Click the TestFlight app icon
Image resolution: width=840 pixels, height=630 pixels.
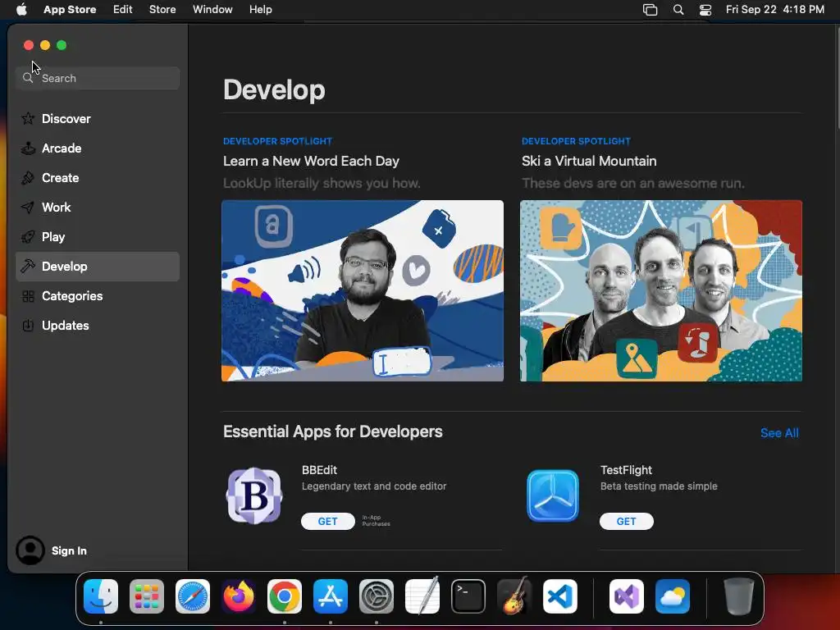[x=553, y=495]
